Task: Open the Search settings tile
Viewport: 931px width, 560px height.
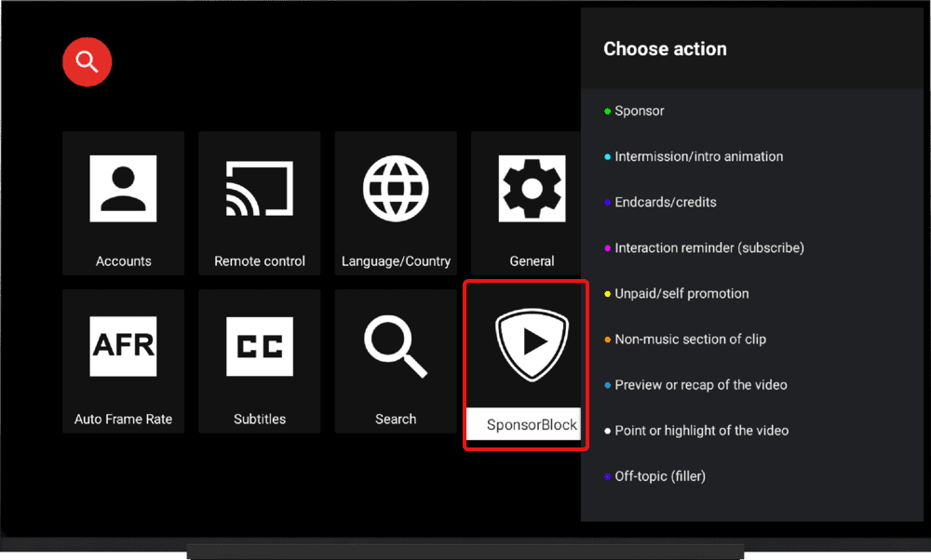Action: pyautogui.click(x=396, y=361)
